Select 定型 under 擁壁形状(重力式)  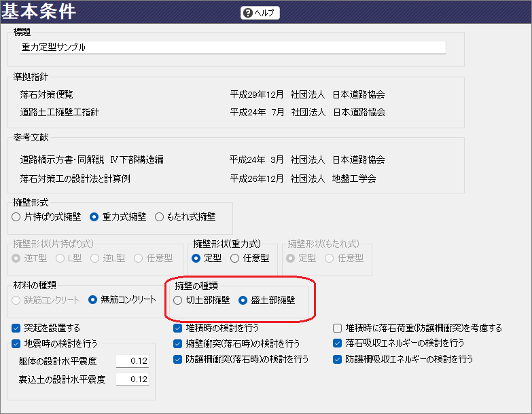[197, 258]
